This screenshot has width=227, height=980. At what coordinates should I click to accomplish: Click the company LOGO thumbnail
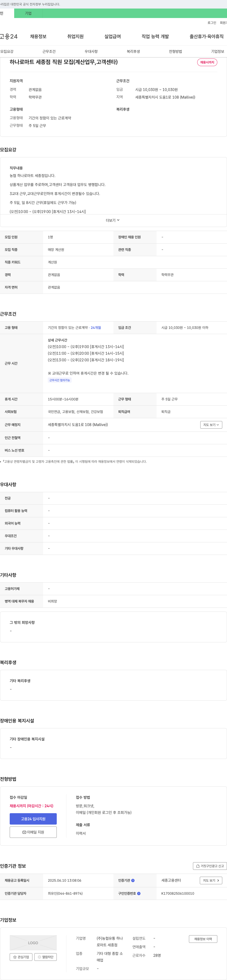(33, 943)
